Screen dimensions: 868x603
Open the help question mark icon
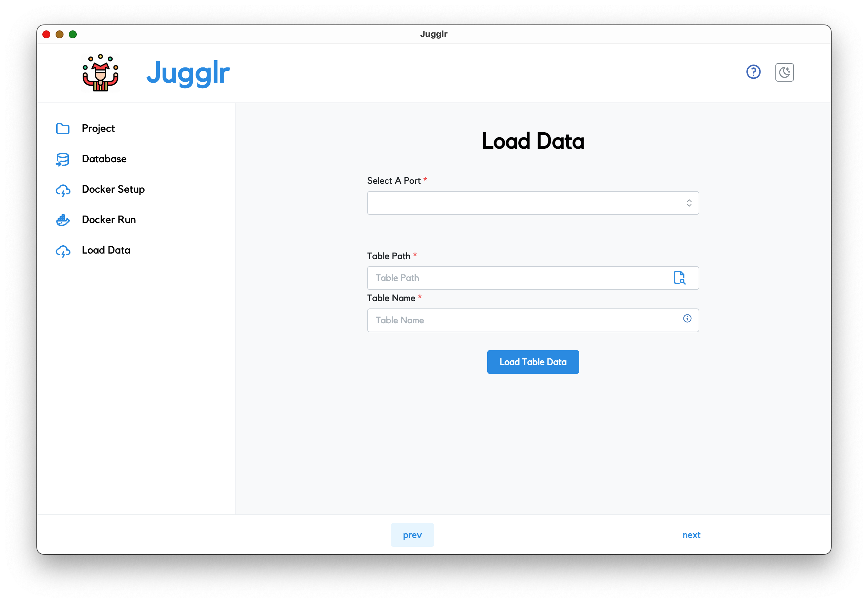[754, 72]
